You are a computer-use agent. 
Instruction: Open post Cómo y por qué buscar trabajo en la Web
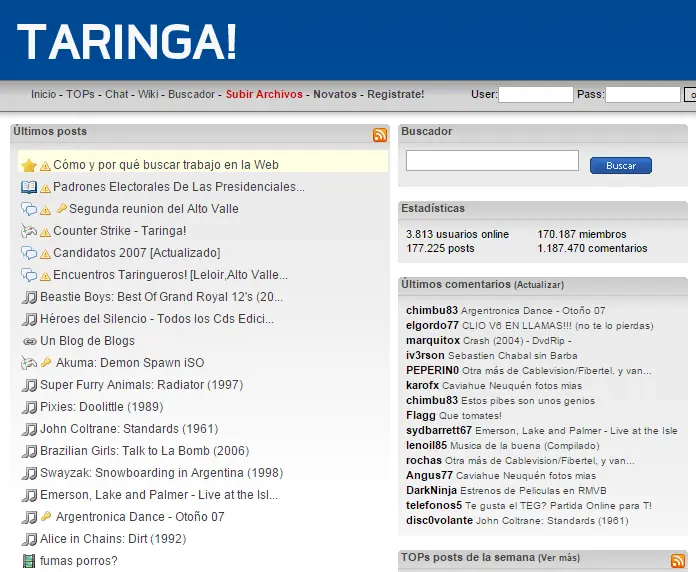point(166,165)
